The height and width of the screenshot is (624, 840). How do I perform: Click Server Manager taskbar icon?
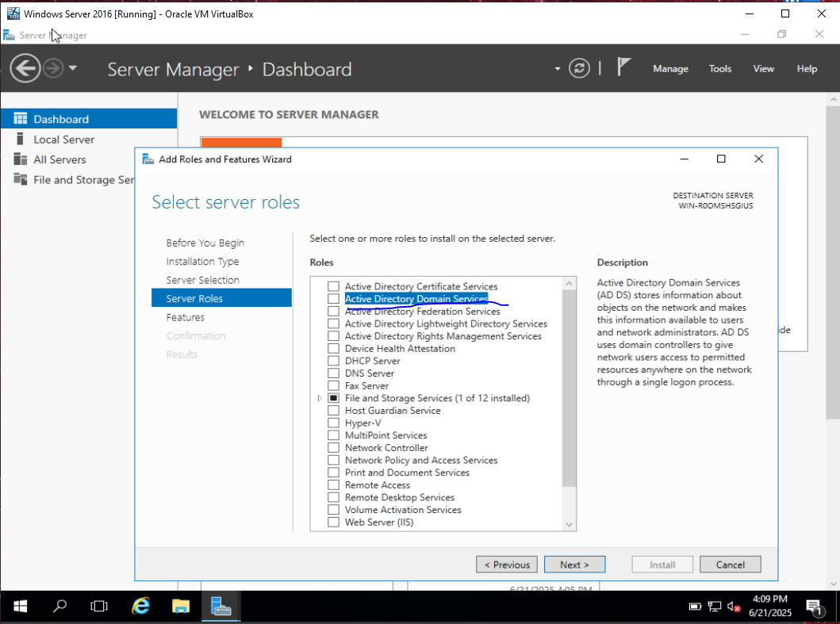pyautogui.click(x=221, y=607)
